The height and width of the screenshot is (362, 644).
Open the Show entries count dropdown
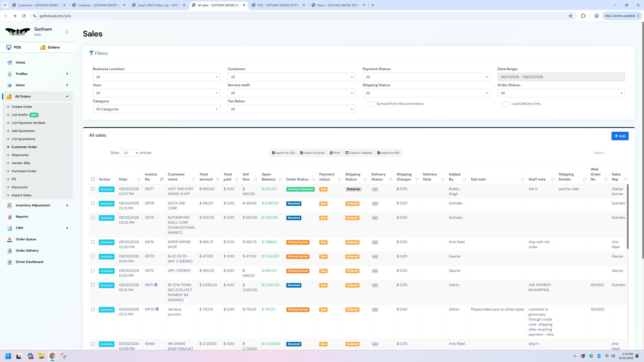[130, 153]
